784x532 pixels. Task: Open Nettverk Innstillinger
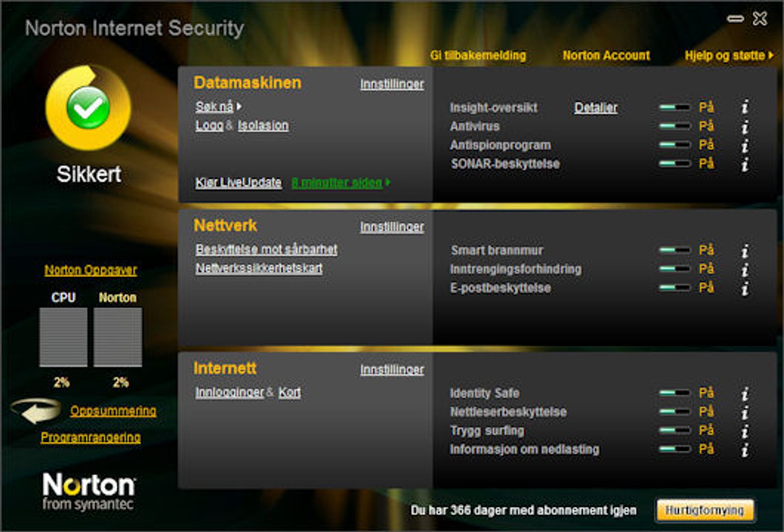pyautogui.click(x=392, y=227)
